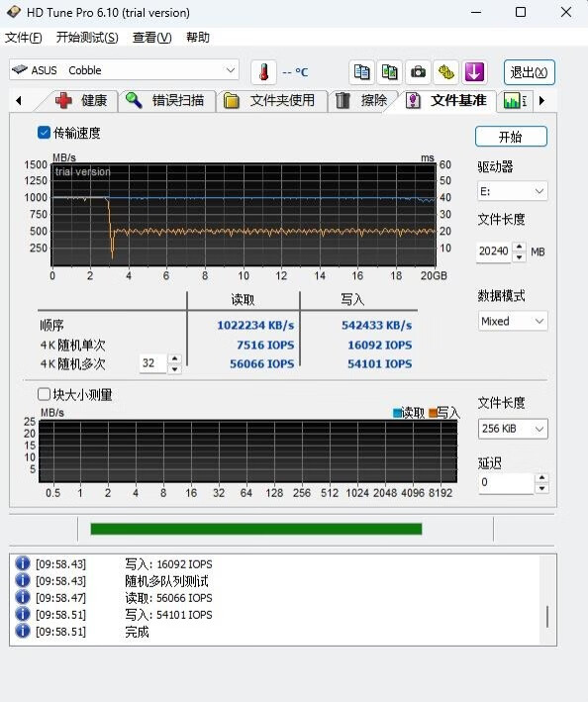The width and height of the screenshot is (588, 702).
Task: Click the 开始 start button
Action: click(511, 137)
